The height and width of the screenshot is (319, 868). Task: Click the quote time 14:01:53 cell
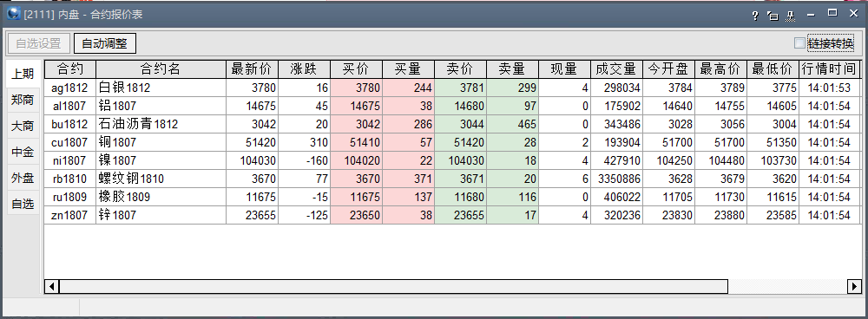829,88
